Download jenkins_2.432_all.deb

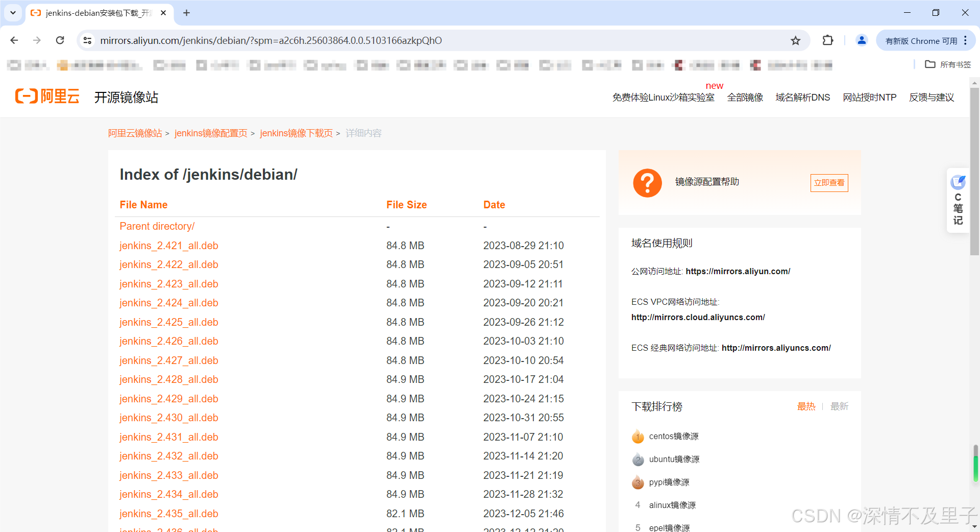169,456
